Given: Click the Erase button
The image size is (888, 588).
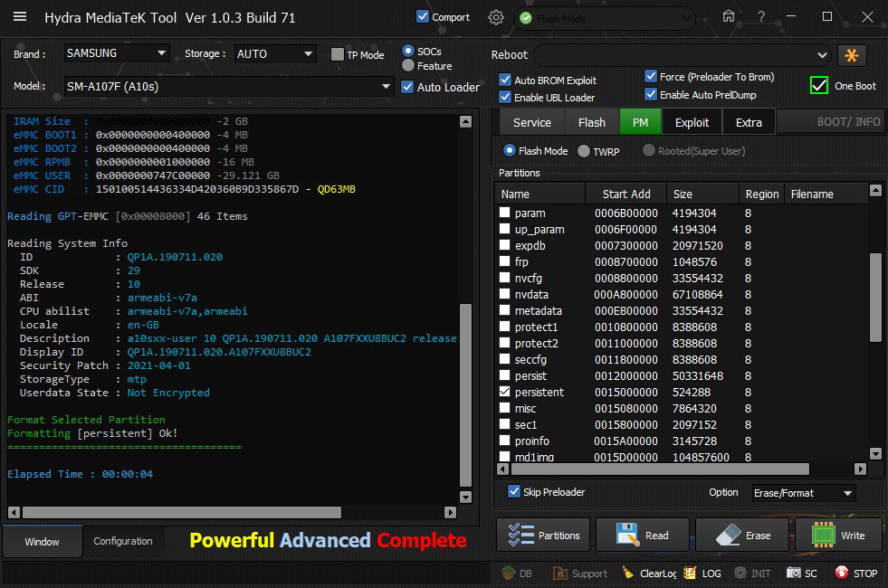Looking at the screenshot, I should click(744, 536).
